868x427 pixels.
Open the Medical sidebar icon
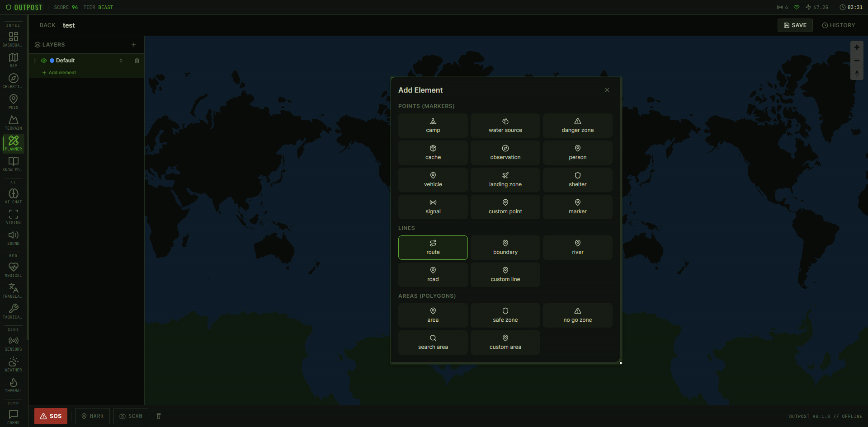14,270
